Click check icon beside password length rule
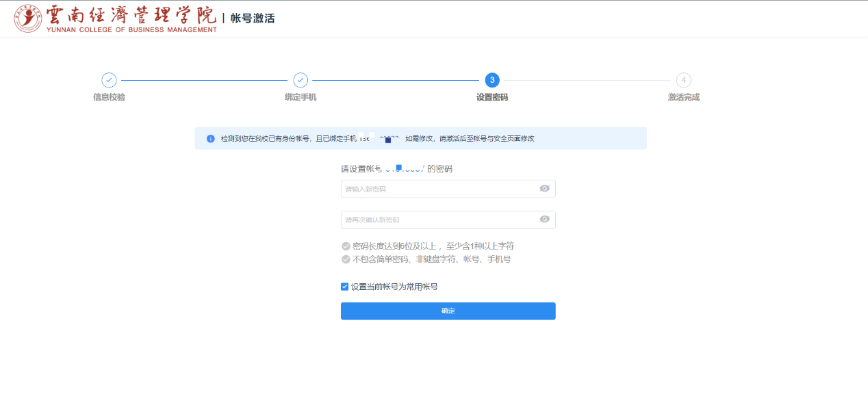The height and width of the screenshot is (403, 868). [x=346, y=246]
